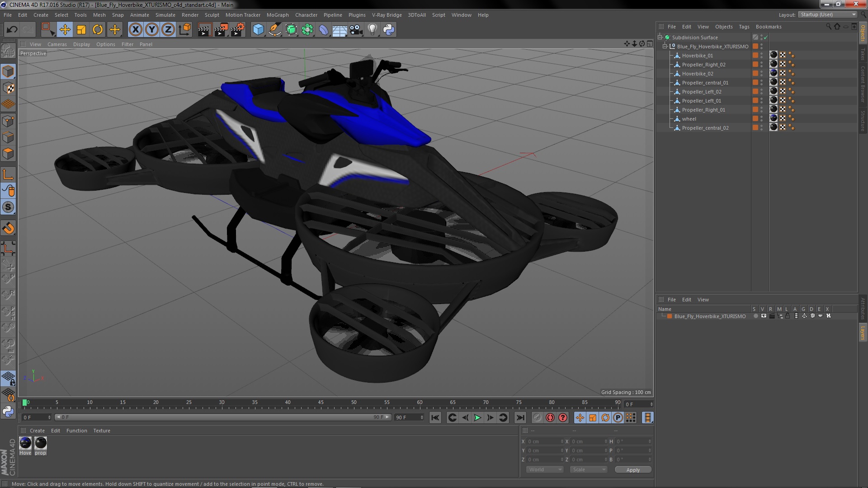Select Polygons mode in left sidebar
868x488 pixels.
(8, 154)
